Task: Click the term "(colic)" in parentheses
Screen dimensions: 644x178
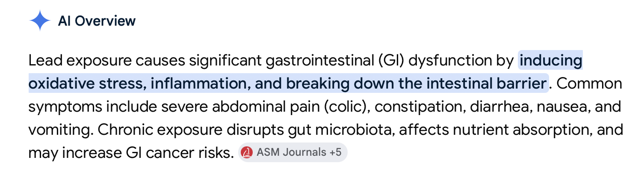Action: [x=346, y=105]
